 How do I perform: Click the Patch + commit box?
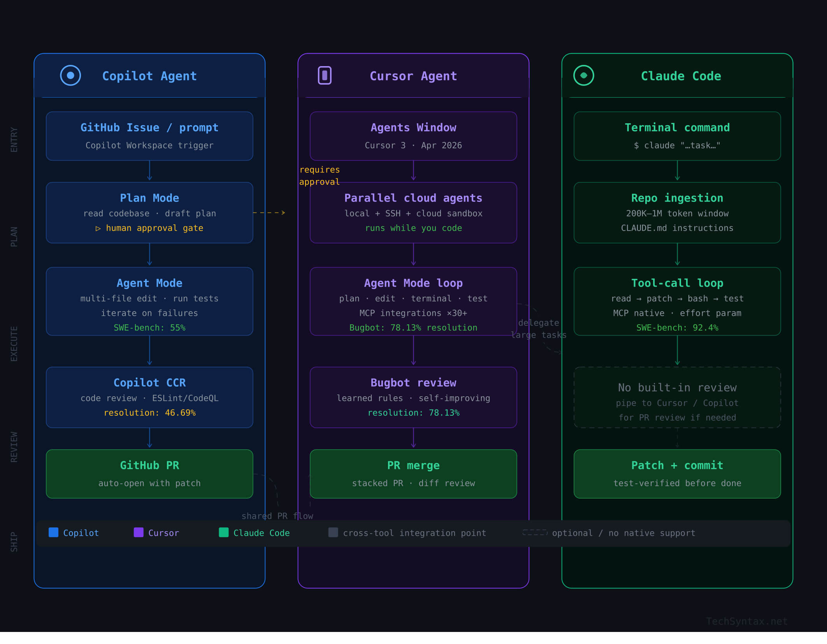click(677, 474)
